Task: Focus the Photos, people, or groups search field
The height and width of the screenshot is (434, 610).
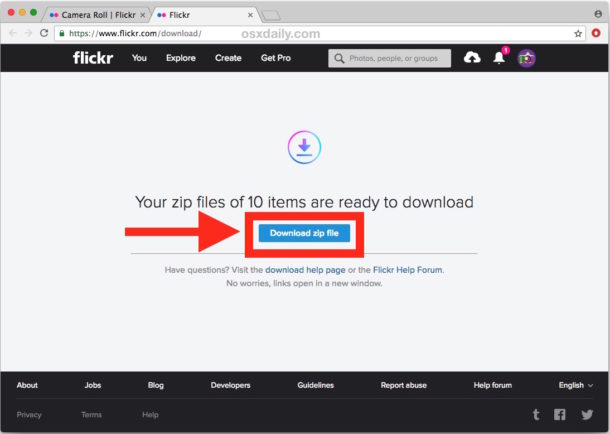Action: click(x=389, y=58)
